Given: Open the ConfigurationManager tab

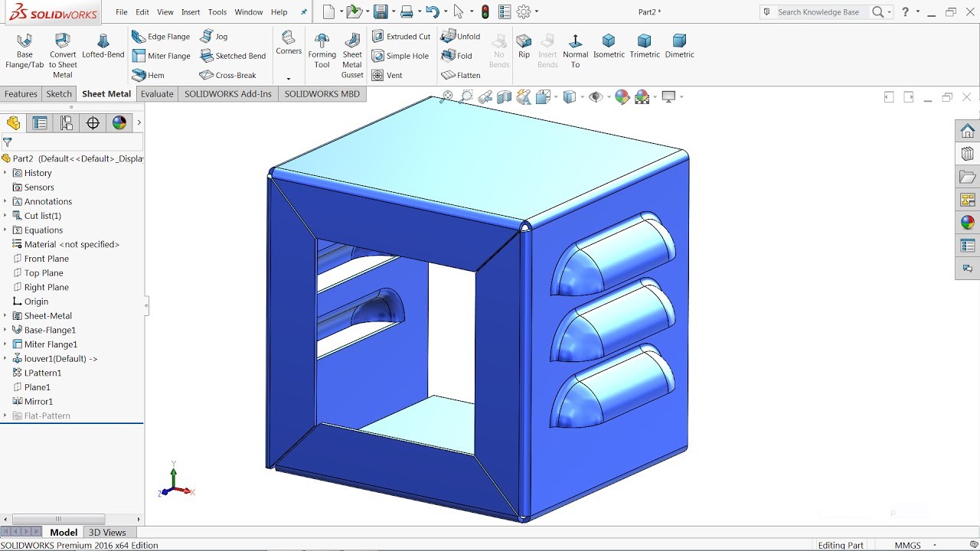Looking at the screenshot, I should (67, 123).
